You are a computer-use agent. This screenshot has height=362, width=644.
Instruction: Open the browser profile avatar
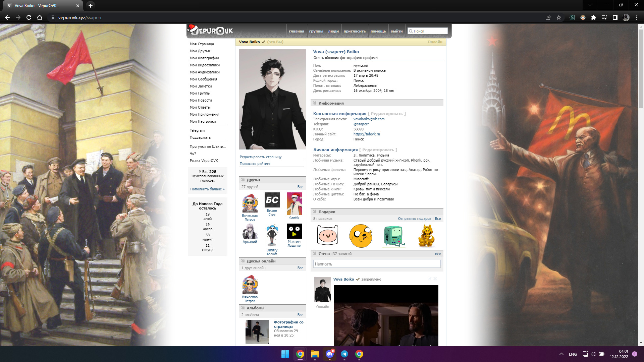(x=626, y=17)
